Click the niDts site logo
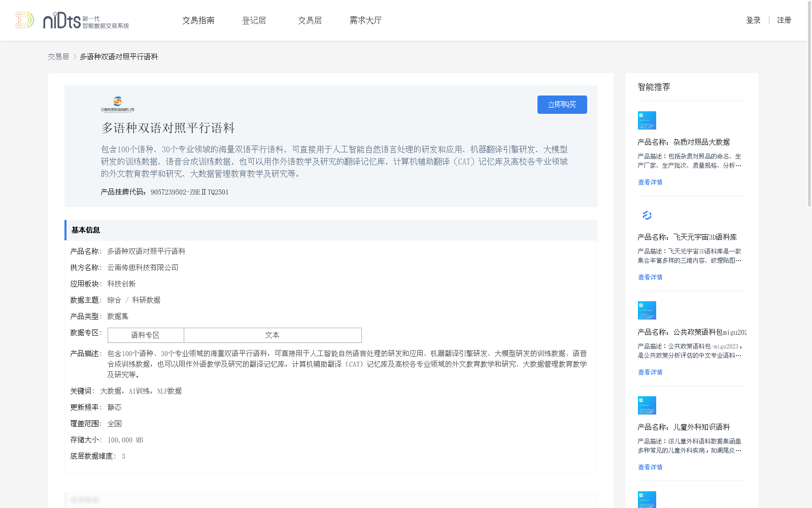The width and height of the screenshot is (812, 508). coord(72,20)
